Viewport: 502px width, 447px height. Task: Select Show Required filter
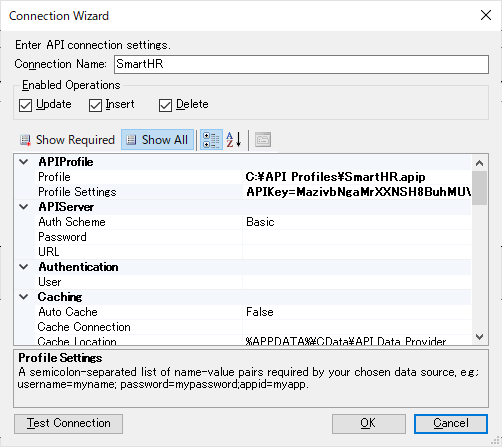coord(67,140)
